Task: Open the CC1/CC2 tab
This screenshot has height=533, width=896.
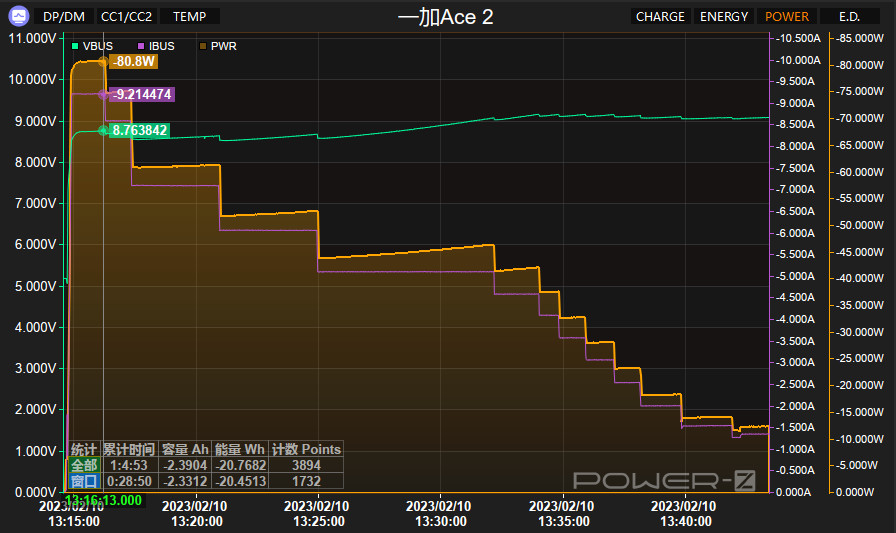Action: pyautogui.click(x=126, y=17)
